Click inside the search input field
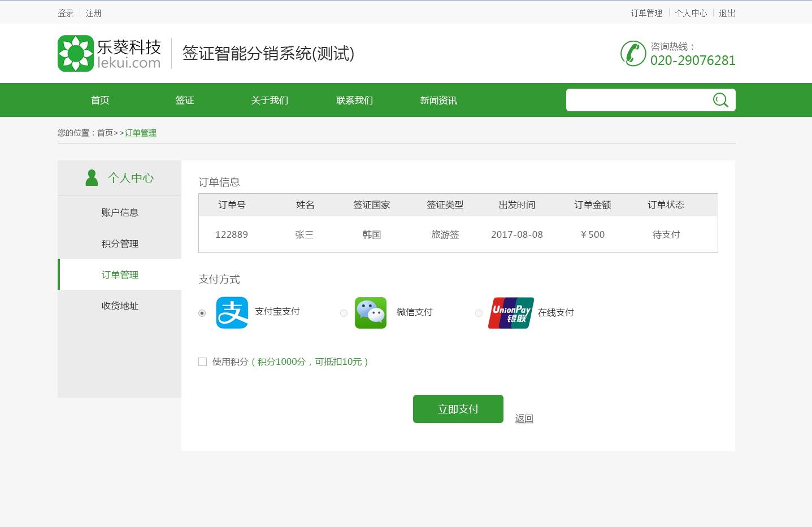 [x=633, y=100]
